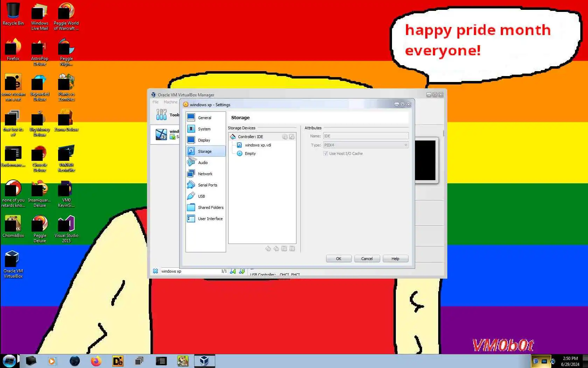This screenshot has width=588, height=368.
Task: Add optical drive to the IDE controller
Action: 285,137
